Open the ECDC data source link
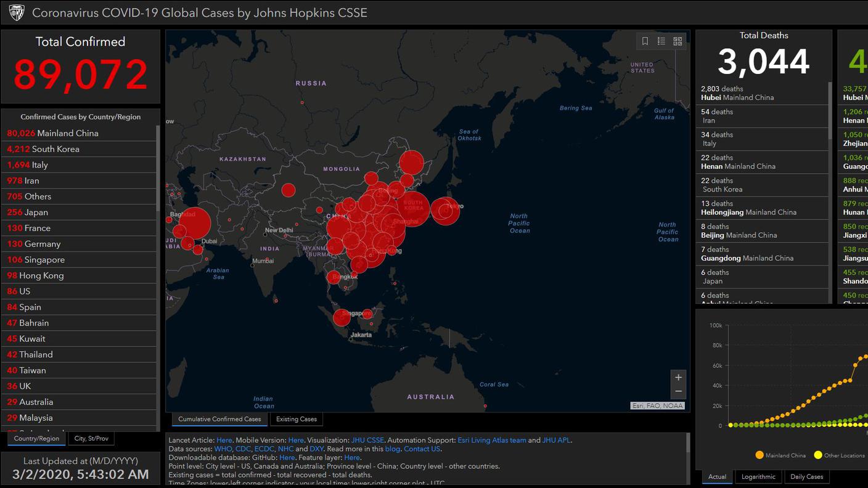 coord(264,449)
